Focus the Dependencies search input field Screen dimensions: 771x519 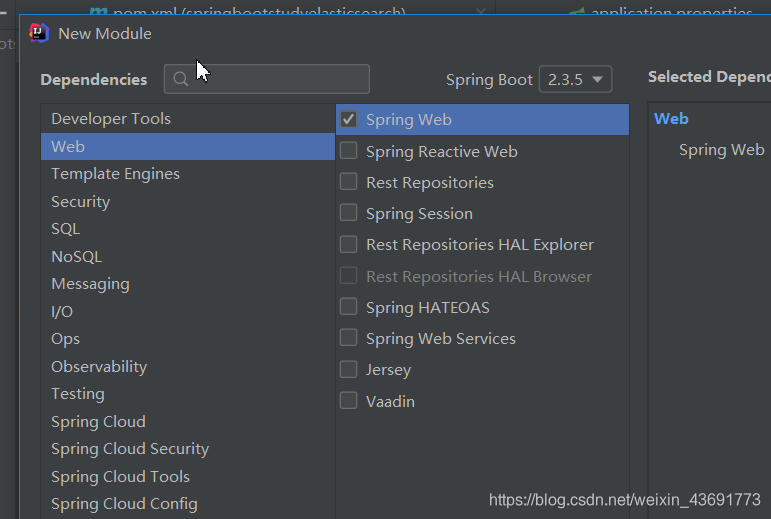(267, 79)
